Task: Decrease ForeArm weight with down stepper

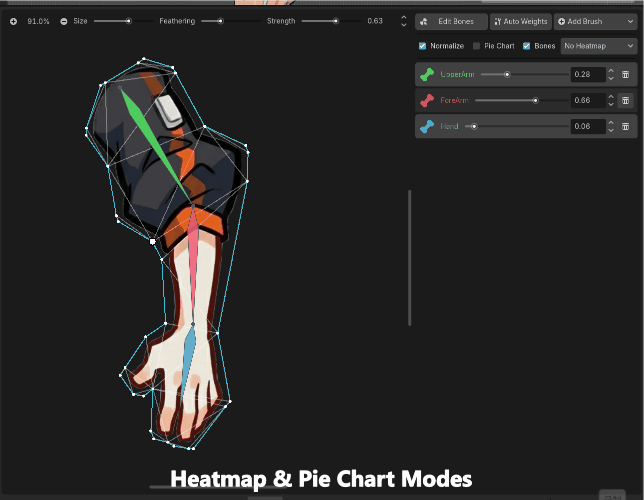Action: tap(611, 104)
